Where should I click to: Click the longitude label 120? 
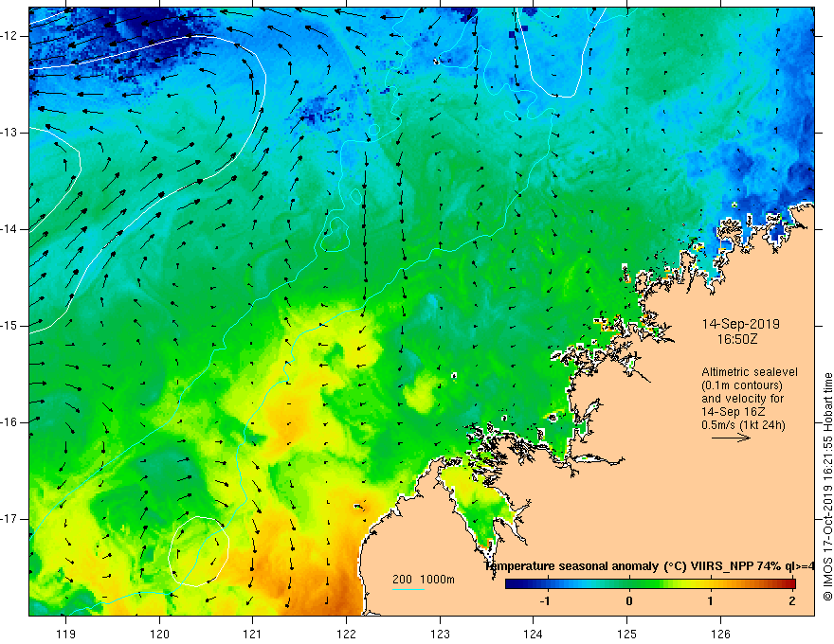pos(159,634)
